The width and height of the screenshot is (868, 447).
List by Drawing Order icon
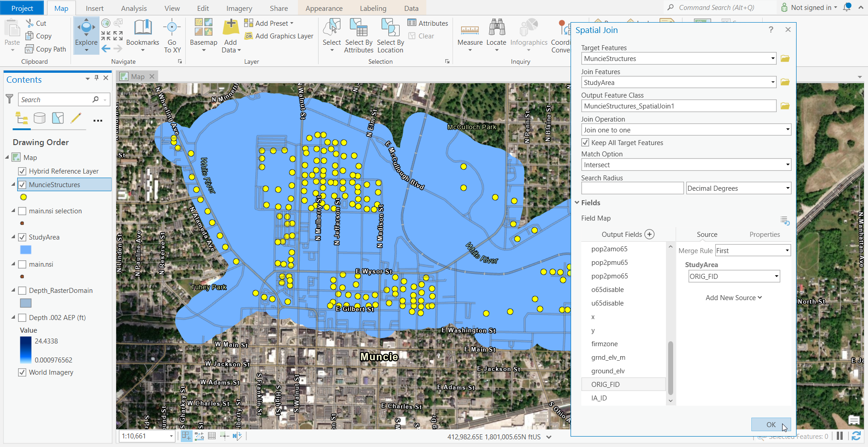pos(22,118)
